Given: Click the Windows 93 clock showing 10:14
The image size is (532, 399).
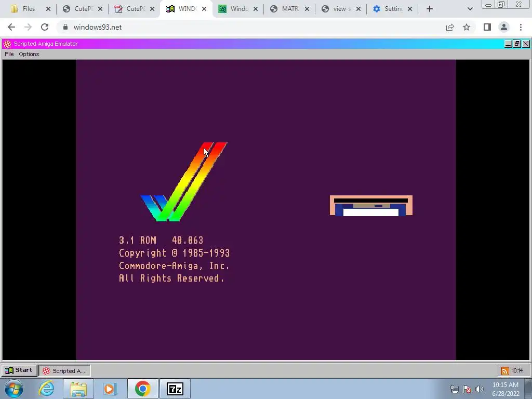Looking at the screenshot, I should pos(517,370).
